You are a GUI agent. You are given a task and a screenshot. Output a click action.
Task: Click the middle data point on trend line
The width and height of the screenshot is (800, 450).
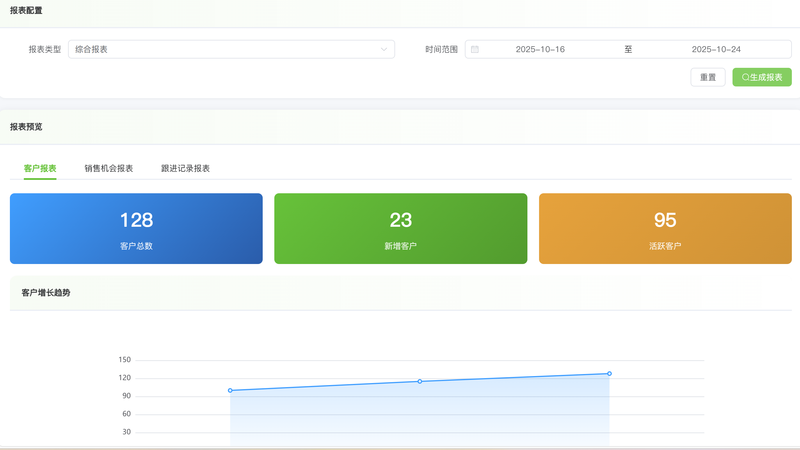(420, 381)
